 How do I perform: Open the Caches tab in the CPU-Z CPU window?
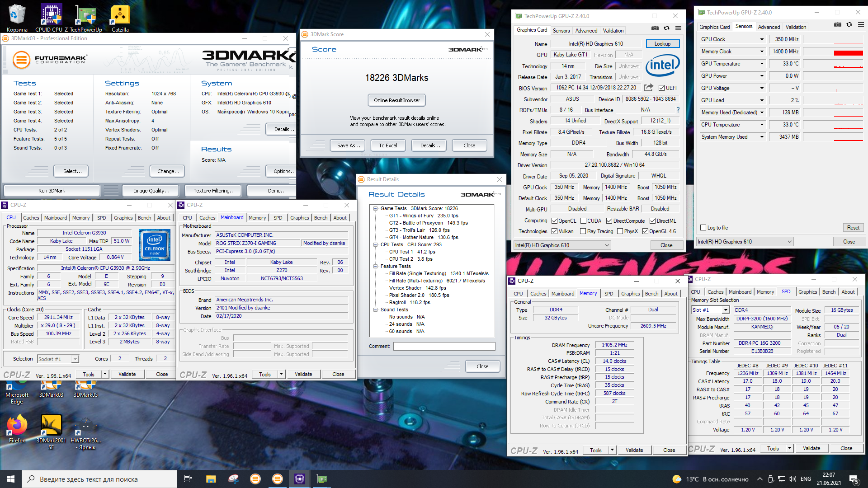[x=31, y=218]
